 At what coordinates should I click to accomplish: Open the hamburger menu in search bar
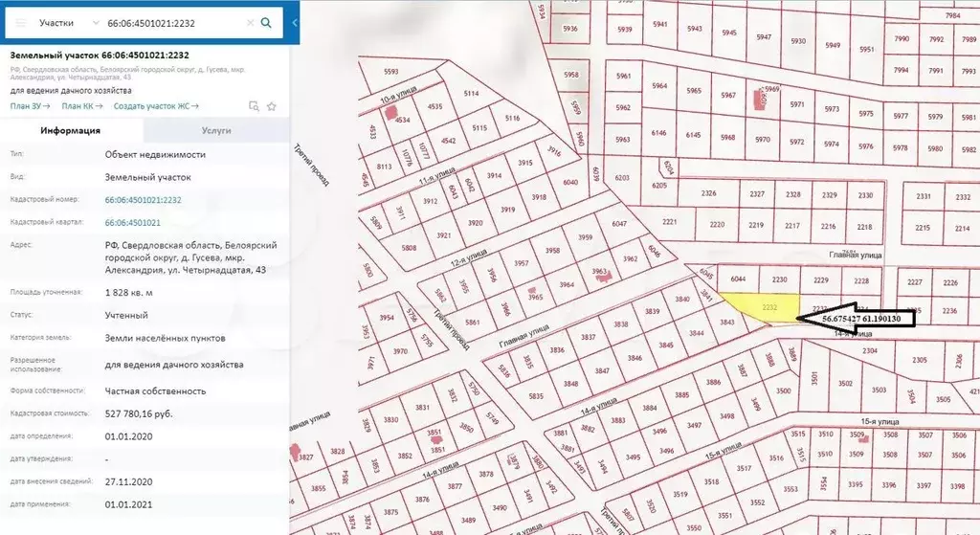(x=21, y=23)
